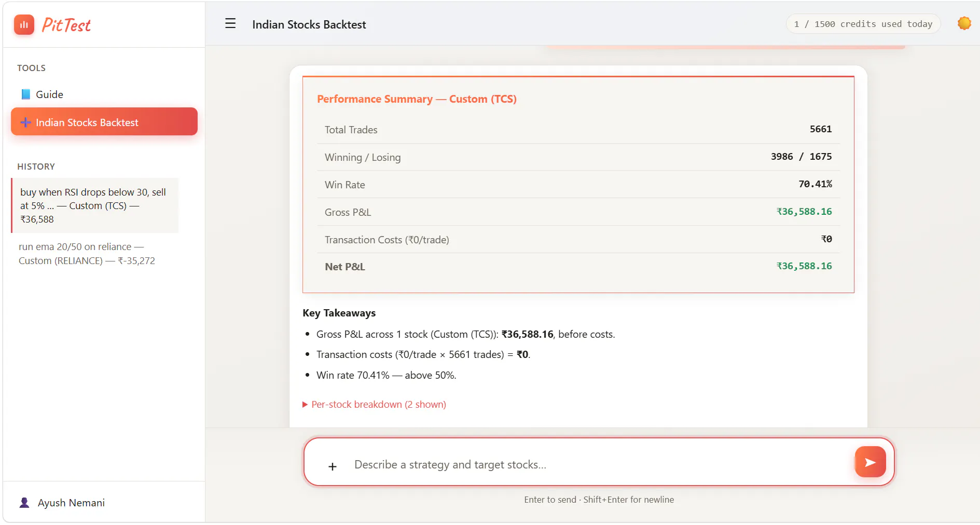The image size is (980, 525).
Task: View the credits used today badge
Action: click(x=863, y=24)
